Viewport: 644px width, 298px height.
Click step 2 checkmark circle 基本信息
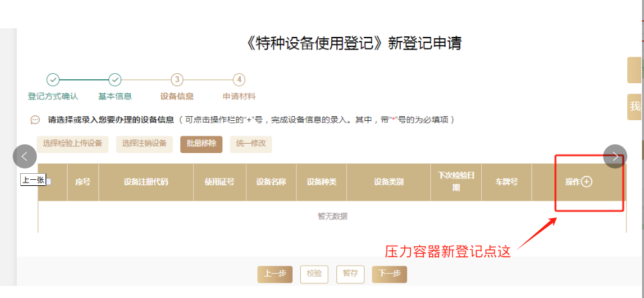coord(115,80)
